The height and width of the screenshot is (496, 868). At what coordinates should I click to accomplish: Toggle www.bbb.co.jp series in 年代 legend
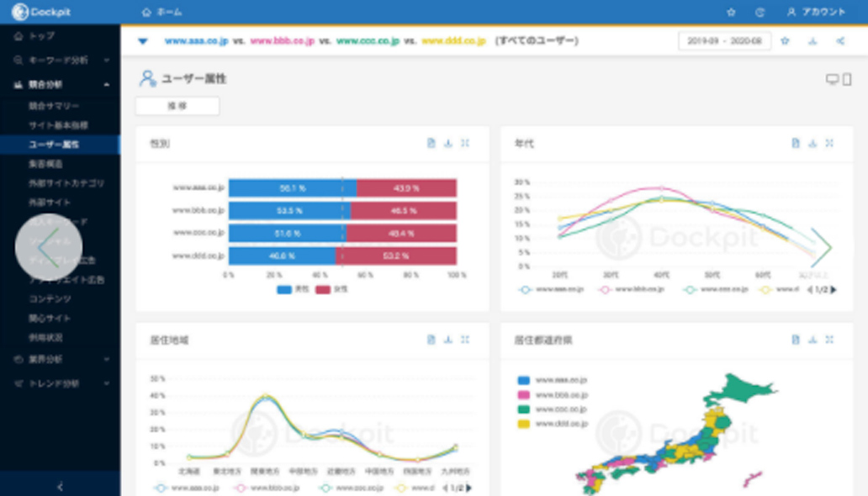(x=631, y=289)
